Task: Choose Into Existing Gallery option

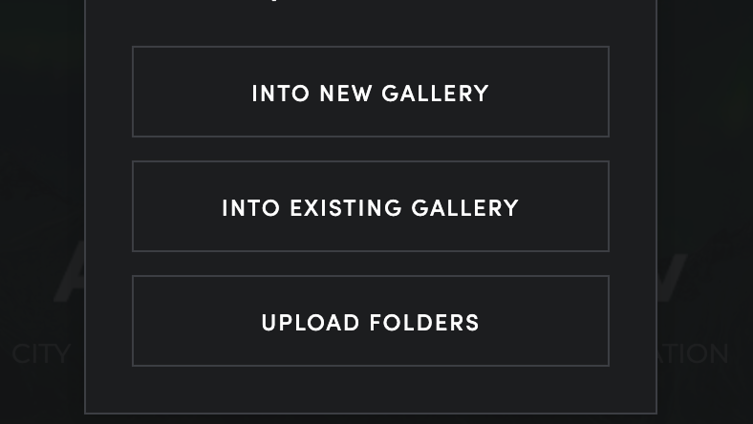Action: tap(370, 207)
